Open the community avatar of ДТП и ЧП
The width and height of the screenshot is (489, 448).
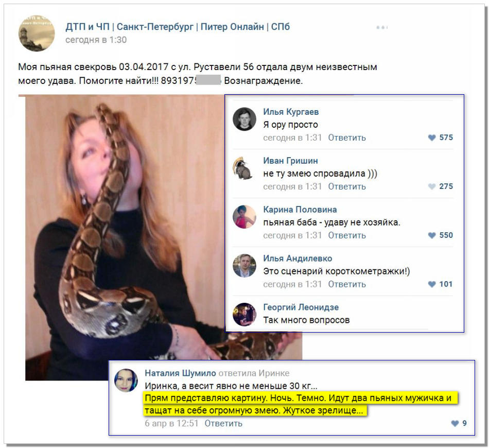tap(37, 33)
